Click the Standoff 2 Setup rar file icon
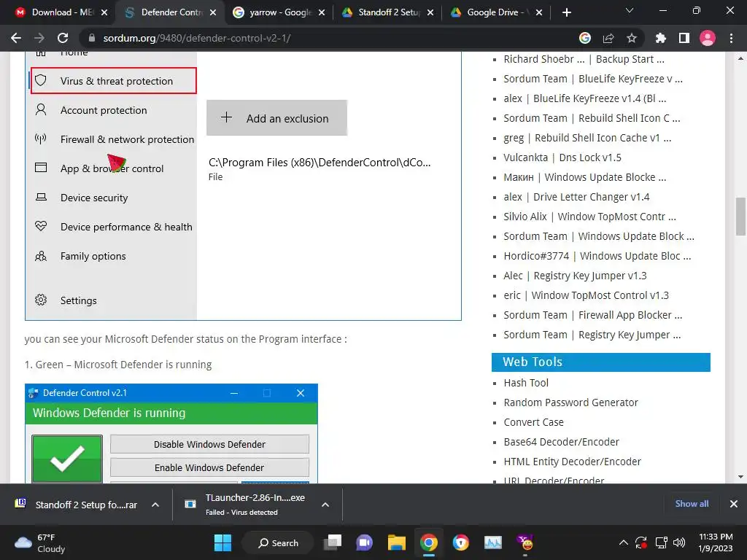 pos(20,503)
